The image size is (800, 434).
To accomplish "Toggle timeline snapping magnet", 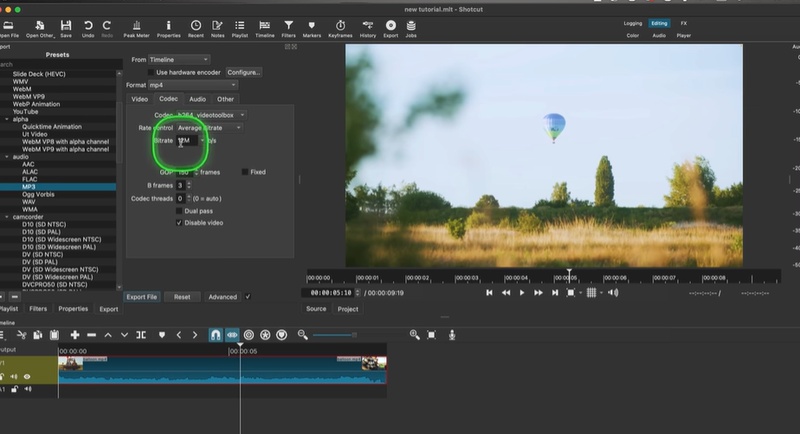I will coord(216,335).
